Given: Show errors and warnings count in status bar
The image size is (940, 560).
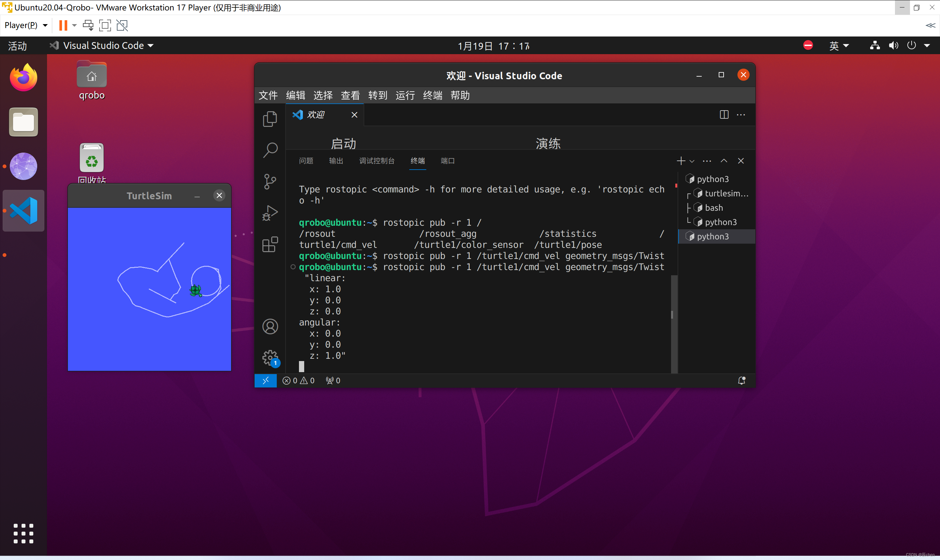Looking at the screenshot, I should click(x=299, y=380).
